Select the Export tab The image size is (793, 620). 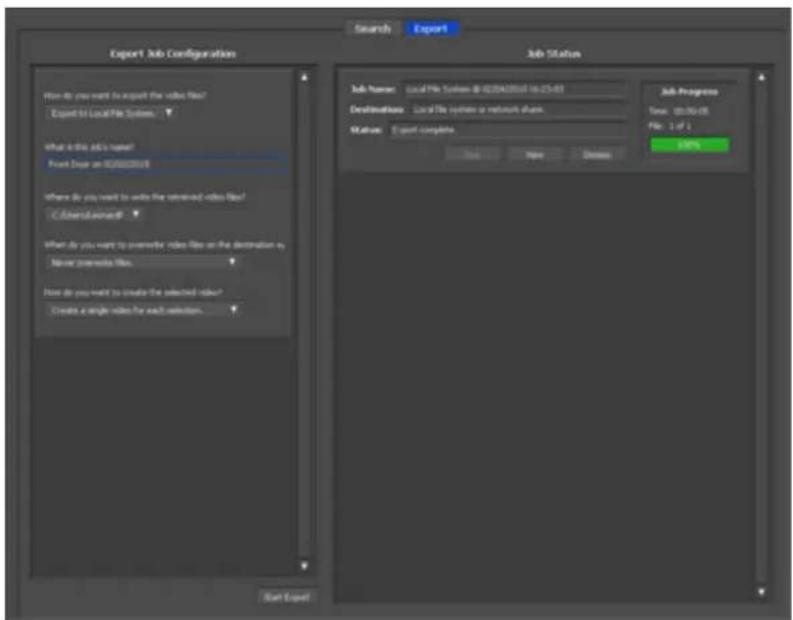(x=431, y=28)
